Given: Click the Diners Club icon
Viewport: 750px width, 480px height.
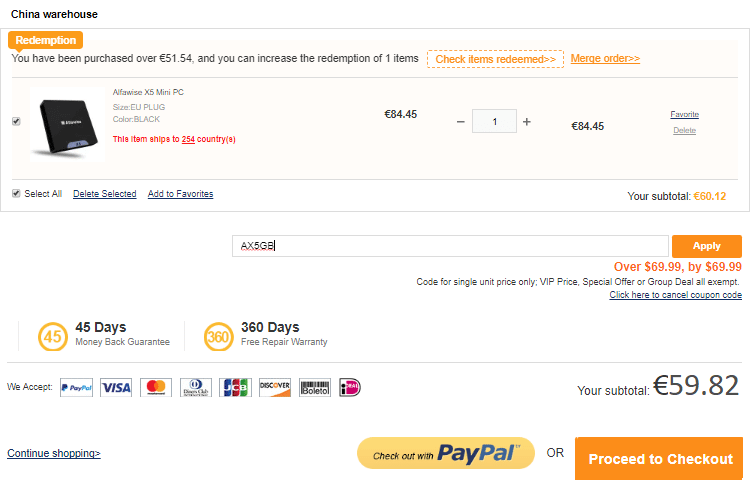Looking at the screenshot, I should [196, 388].
